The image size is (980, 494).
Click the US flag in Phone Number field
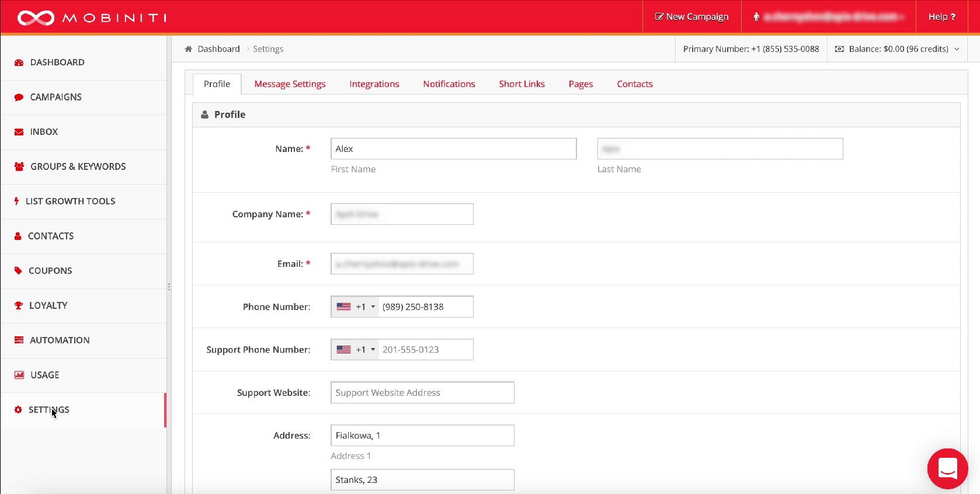(x=343, y=307)
